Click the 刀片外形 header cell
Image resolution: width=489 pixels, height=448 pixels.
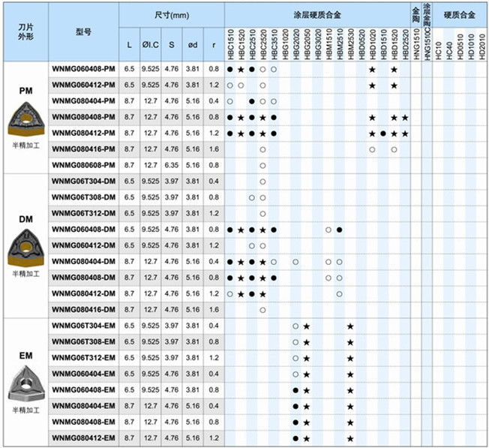pyautogui.click(x=25, y=32)
